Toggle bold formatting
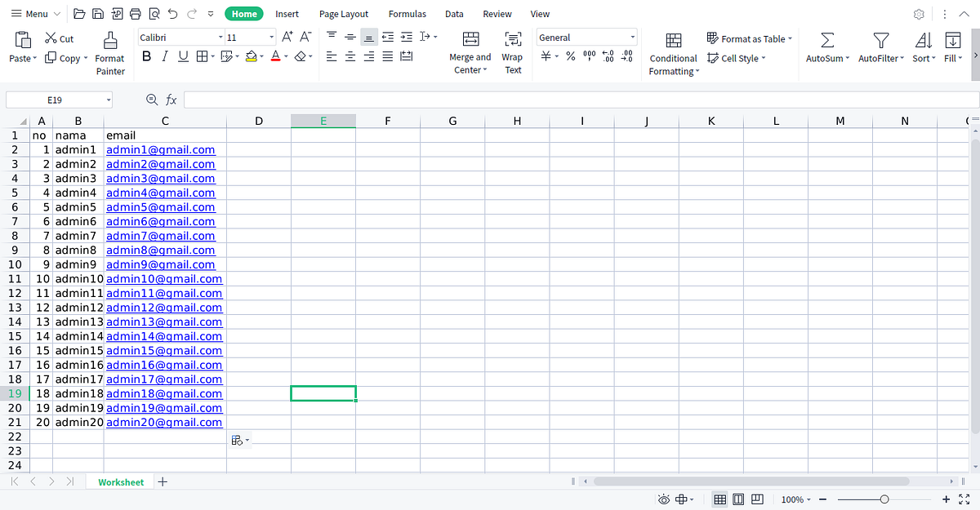 click(147, 55)
